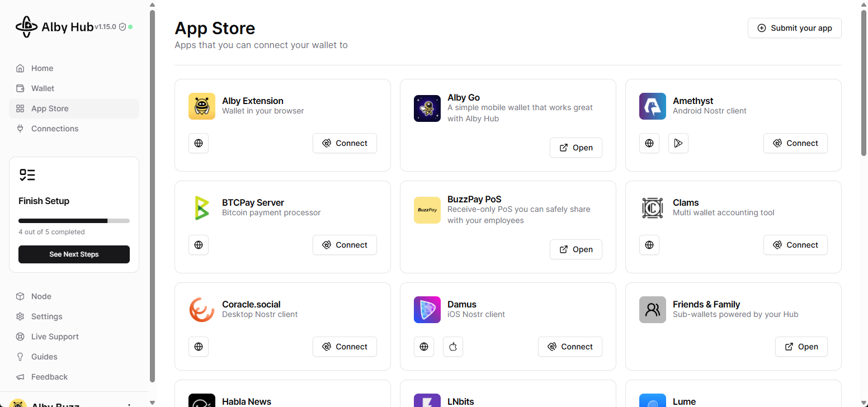This screenshot has width=868, height=407.
Task: Click the Friends & Family people icon
Action: (x=653, y=310)
